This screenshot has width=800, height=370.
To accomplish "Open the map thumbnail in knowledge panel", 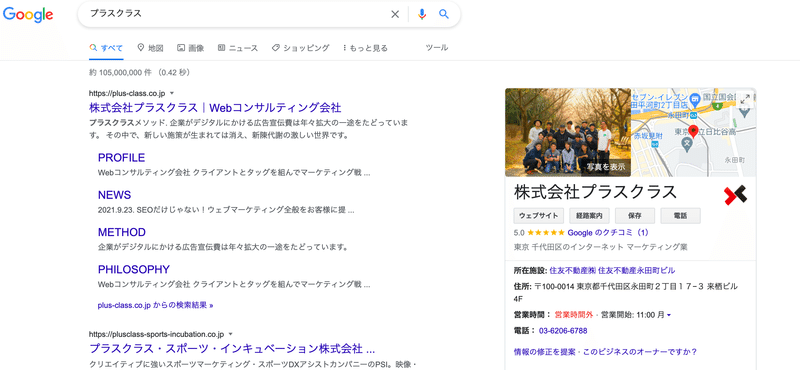I will 694,132.
